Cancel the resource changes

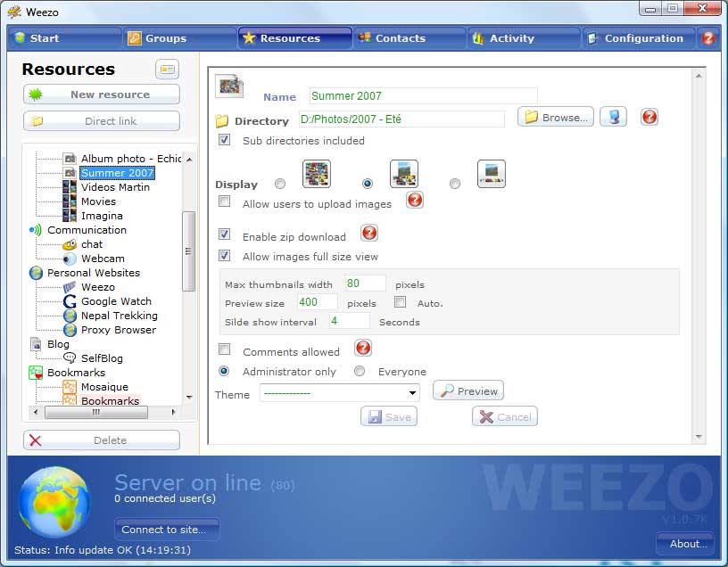tap(505, 416)
